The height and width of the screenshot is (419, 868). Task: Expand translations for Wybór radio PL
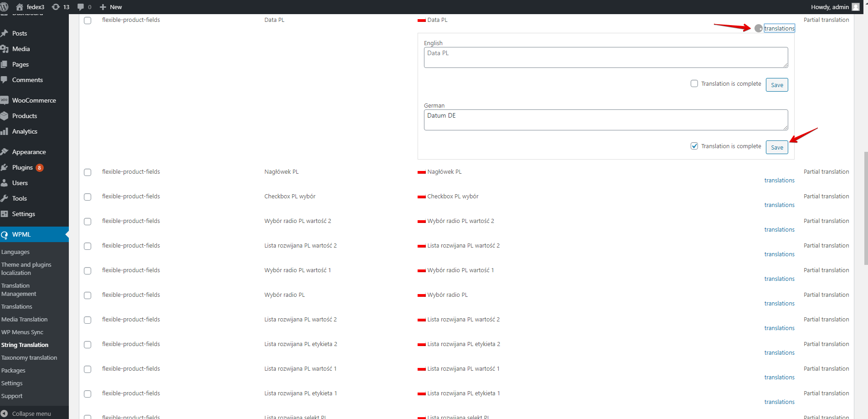[x=780, y=304]
